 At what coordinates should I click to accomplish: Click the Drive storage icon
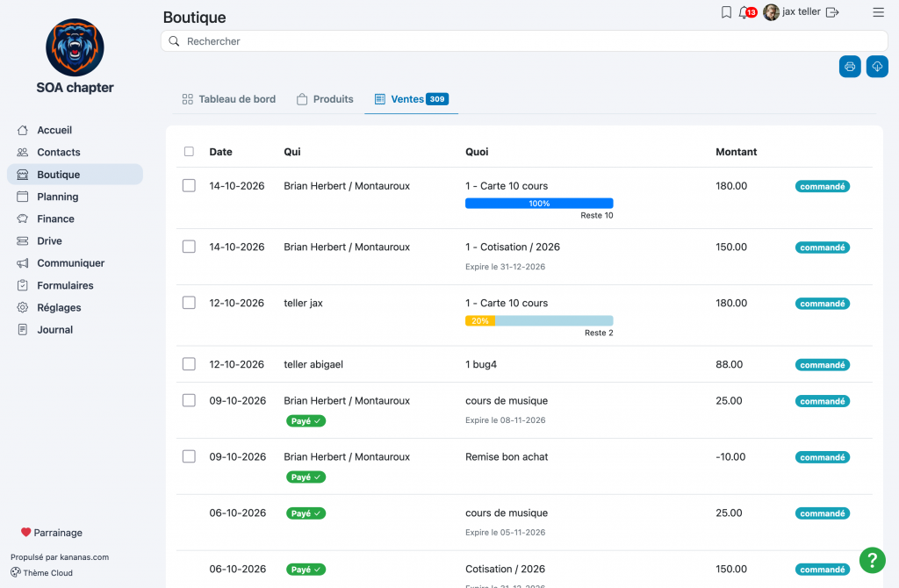tap(22, 241)
